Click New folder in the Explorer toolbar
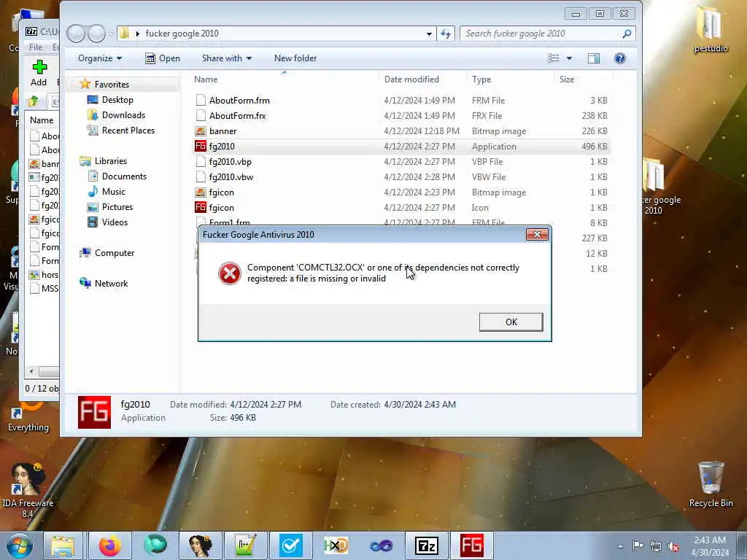 (295, 58)
